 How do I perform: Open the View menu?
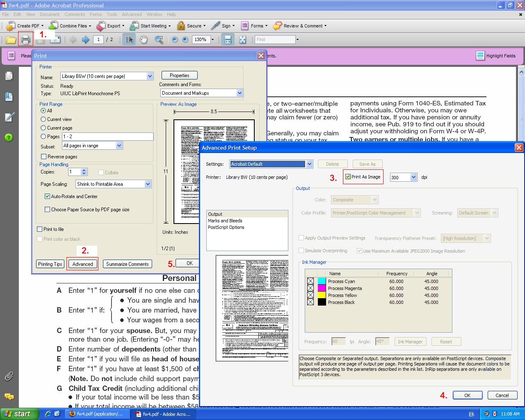pos(30,14)
